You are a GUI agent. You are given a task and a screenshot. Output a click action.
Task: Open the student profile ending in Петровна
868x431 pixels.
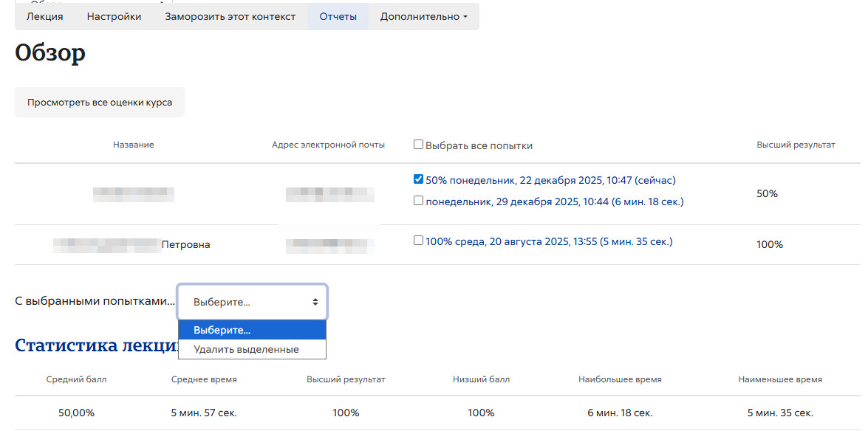tap(133, 244)
